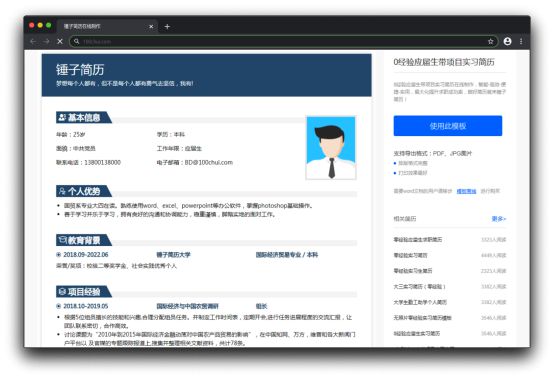Viewport: 554px width, 380px height.
Task: Click the phone number 13800138000
Action: 102,162
